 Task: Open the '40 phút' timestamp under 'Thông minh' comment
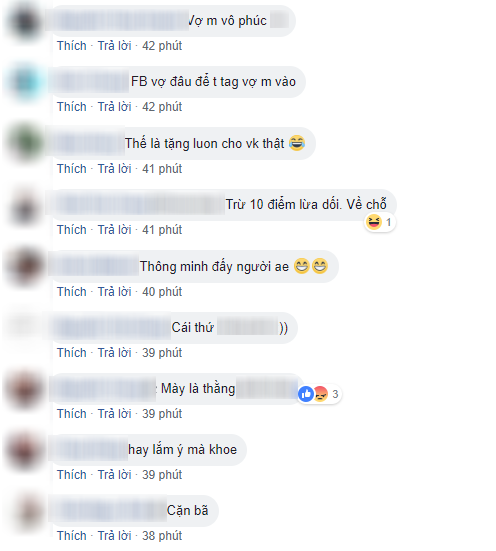tap(162, 292)
